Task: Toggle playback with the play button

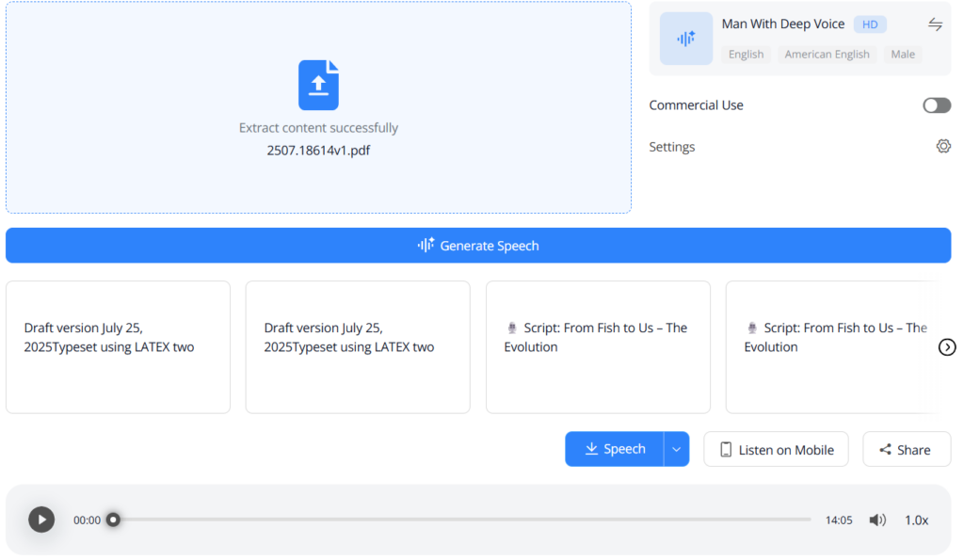Action: tap(40, 519)
